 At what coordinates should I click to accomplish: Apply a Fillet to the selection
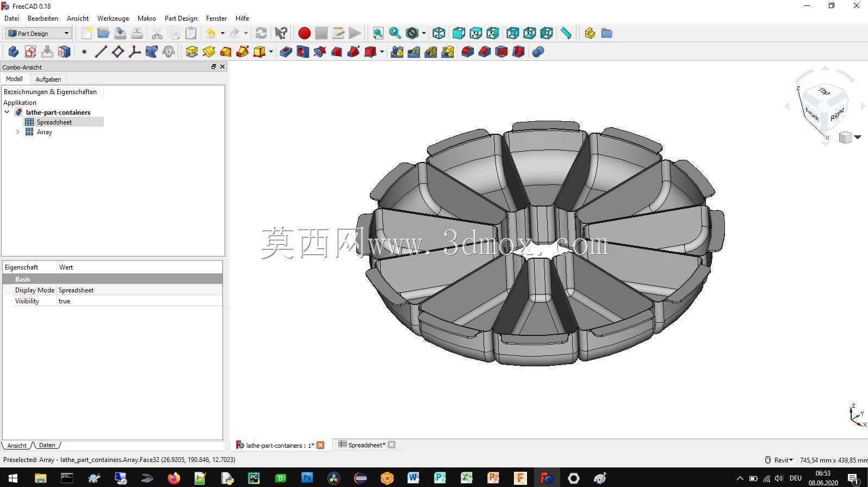click(468, 52)
